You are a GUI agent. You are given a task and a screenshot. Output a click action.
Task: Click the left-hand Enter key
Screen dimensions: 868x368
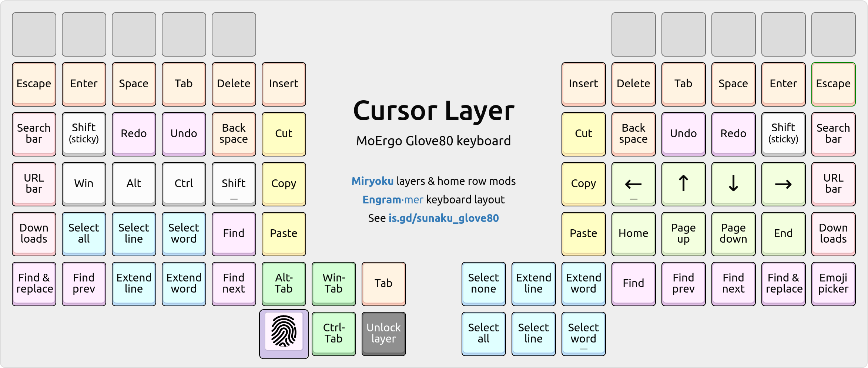pyautogui.click(x=84, y=84)
